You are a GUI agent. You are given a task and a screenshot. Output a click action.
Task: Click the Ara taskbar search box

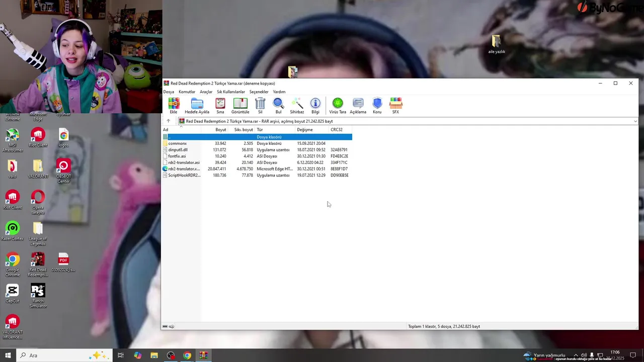pyautogui.click(x=64, y=355)
